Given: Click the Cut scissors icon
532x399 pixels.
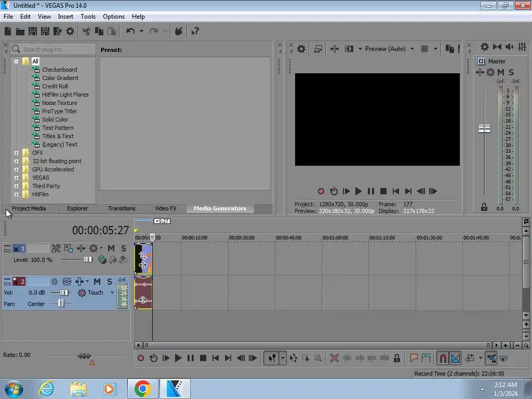Looking at the screenshot, I should click(x=87, y=31).
